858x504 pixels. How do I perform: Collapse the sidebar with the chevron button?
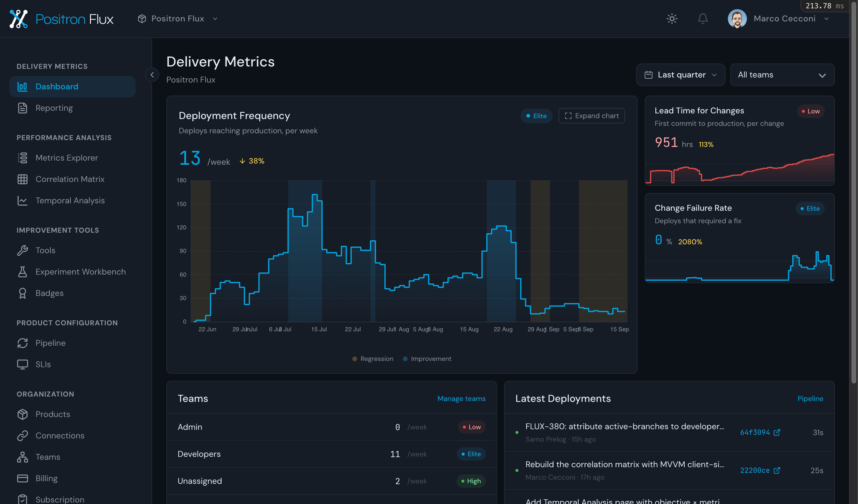(152, 75)
